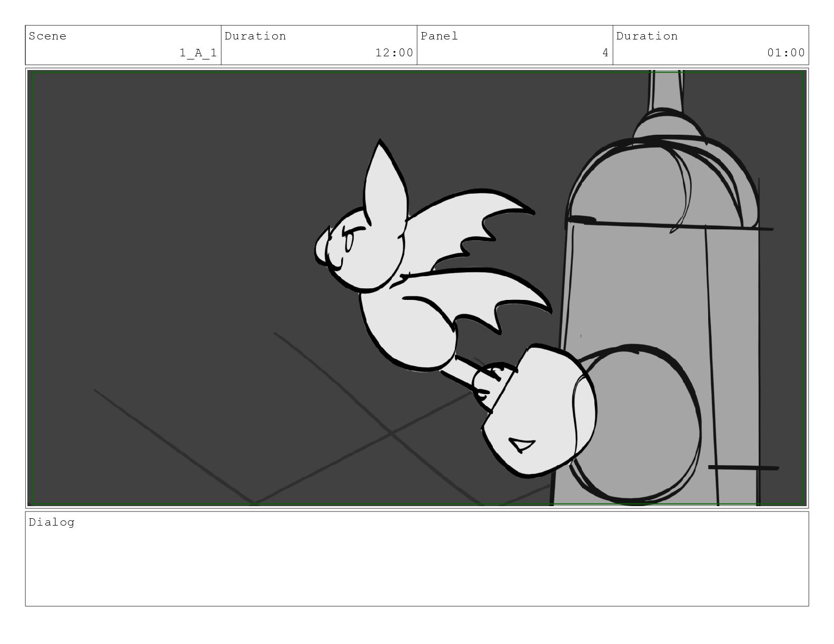Click the Dialog label
834x644 pixels.
click(52, 522)
